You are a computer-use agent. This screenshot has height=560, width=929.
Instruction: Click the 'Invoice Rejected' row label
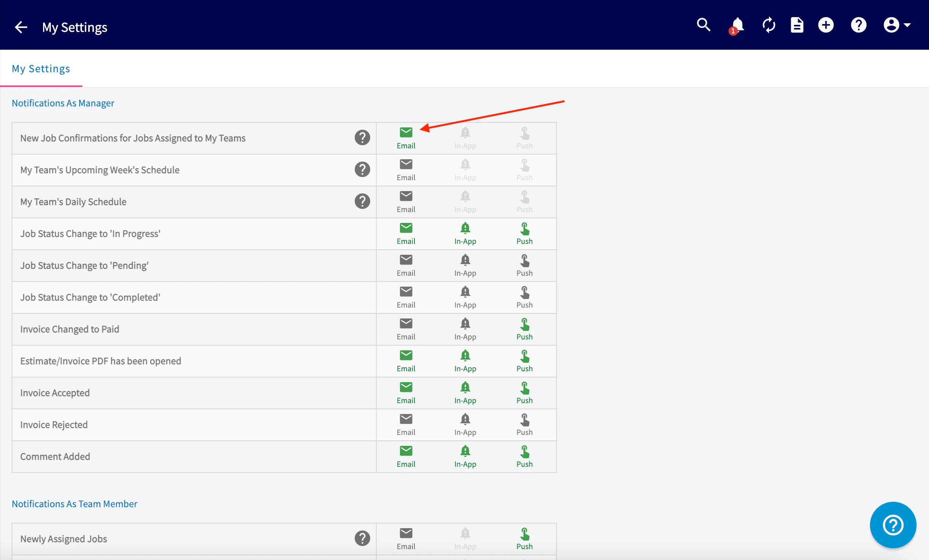coord(54,424)
